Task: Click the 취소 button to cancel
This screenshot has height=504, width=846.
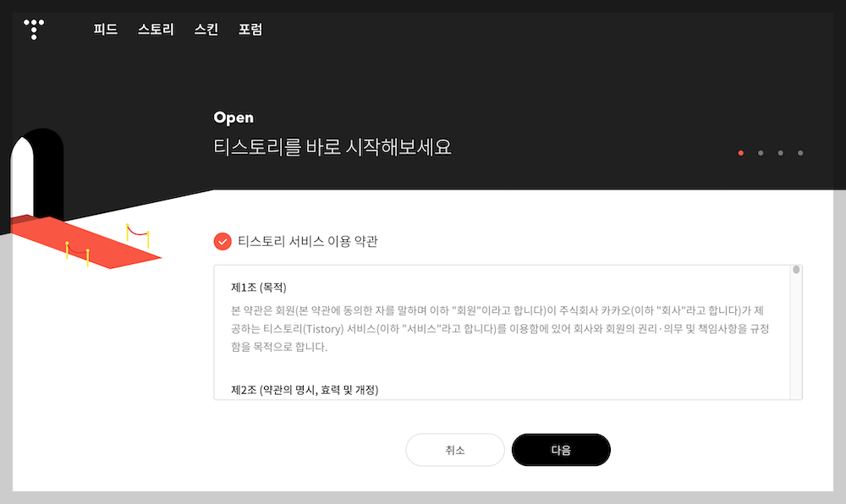Action: click(x=455, y=450)
